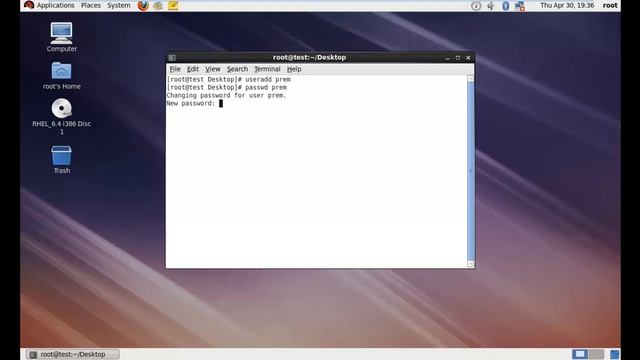Close the terminal window
The image size is (640, 360).
point(468,58)
